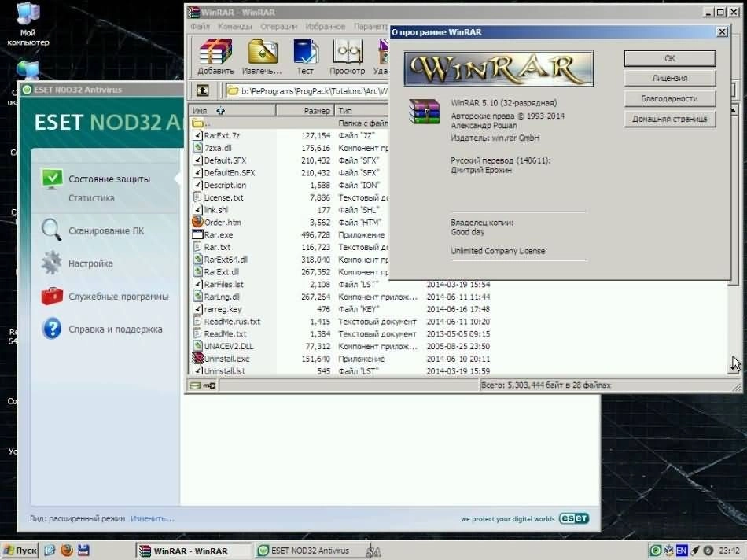
Task: Click the Лицензия button
Action: pos(670,78)
